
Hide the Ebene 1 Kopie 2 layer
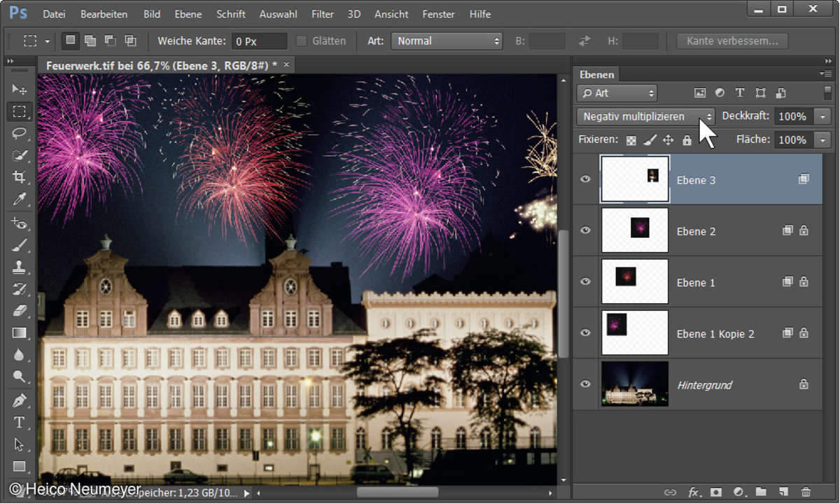point(585,332)
